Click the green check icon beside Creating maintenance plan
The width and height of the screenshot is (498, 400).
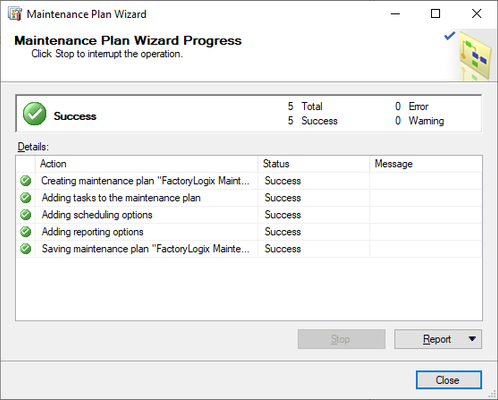pos(26,181)
